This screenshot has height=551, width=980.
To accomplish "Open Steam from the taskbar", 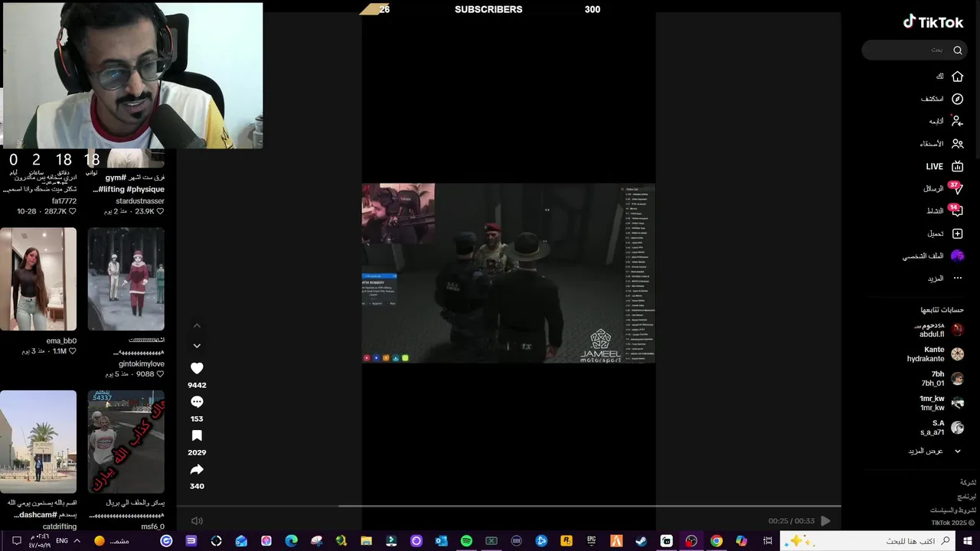I will [x=641, y=541].
